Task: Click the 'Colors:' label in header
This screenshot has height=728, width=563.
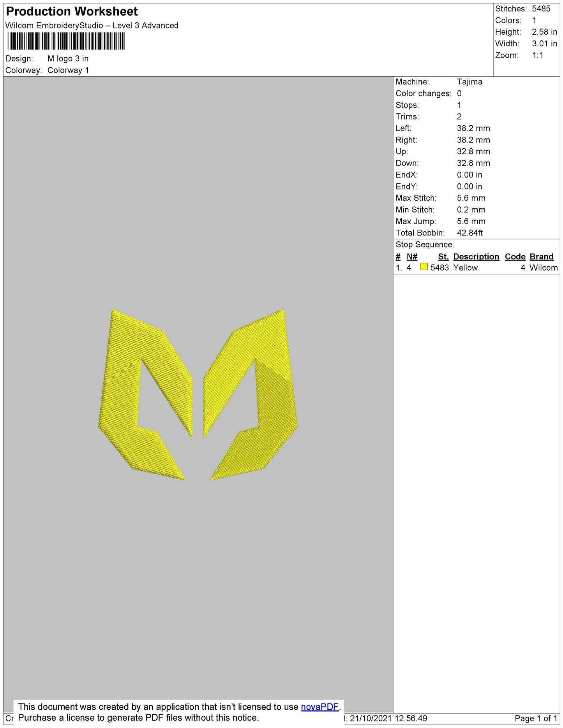Action: tap(508, 20)
